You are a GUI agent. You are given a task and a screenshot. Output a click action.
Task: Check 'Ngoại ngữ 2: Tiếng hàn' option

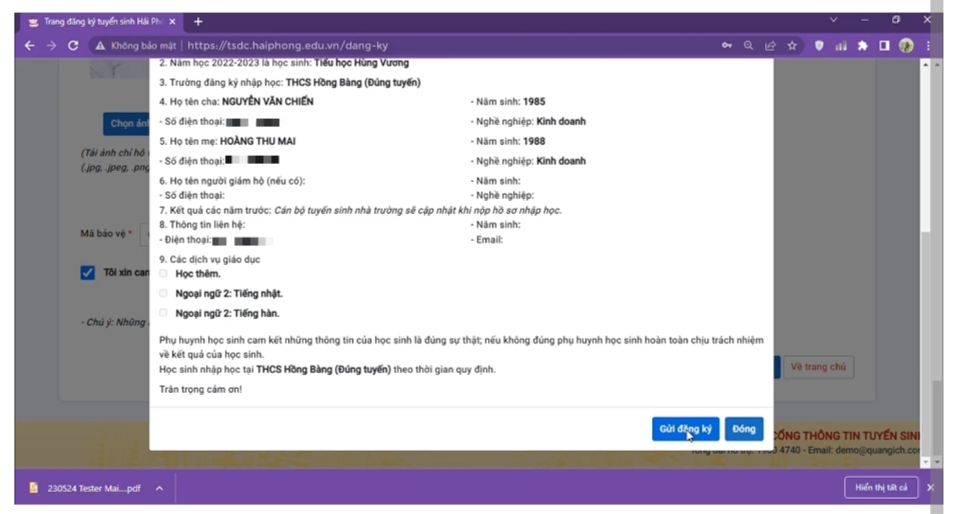(164, 313)
